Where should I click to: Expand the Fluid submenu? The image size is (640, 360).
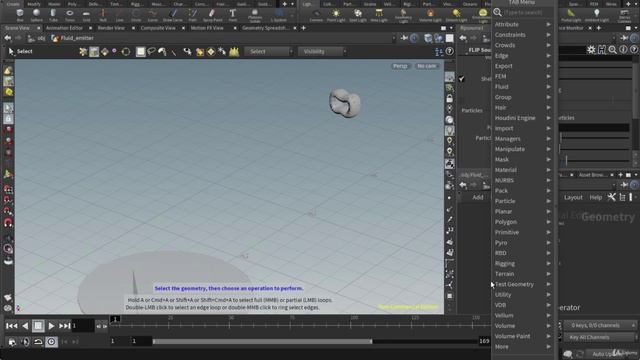[522, 87]
